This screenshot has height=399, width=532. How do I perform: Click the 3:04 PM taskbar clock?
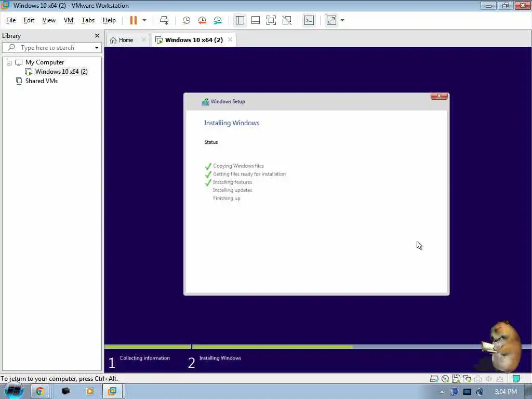tap(506, 392)
